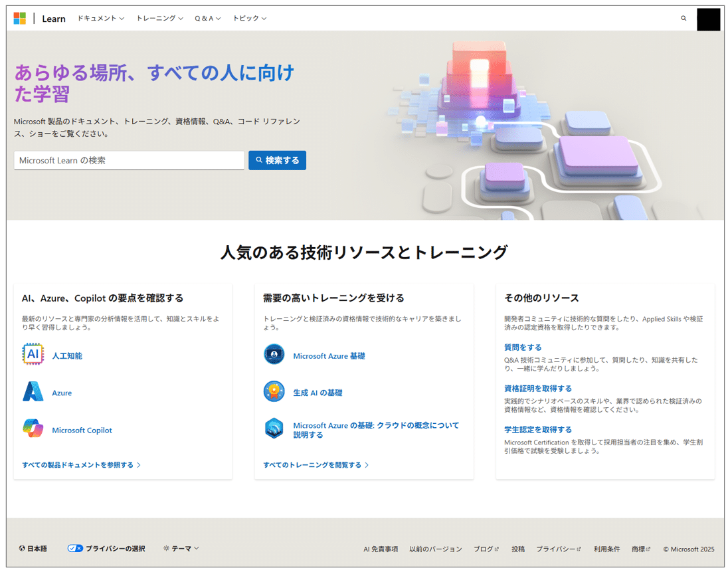Expand the ドキュメント dropdown menu
The height and width of the screenshot is (570, 728).
click(x=100, y=19)
